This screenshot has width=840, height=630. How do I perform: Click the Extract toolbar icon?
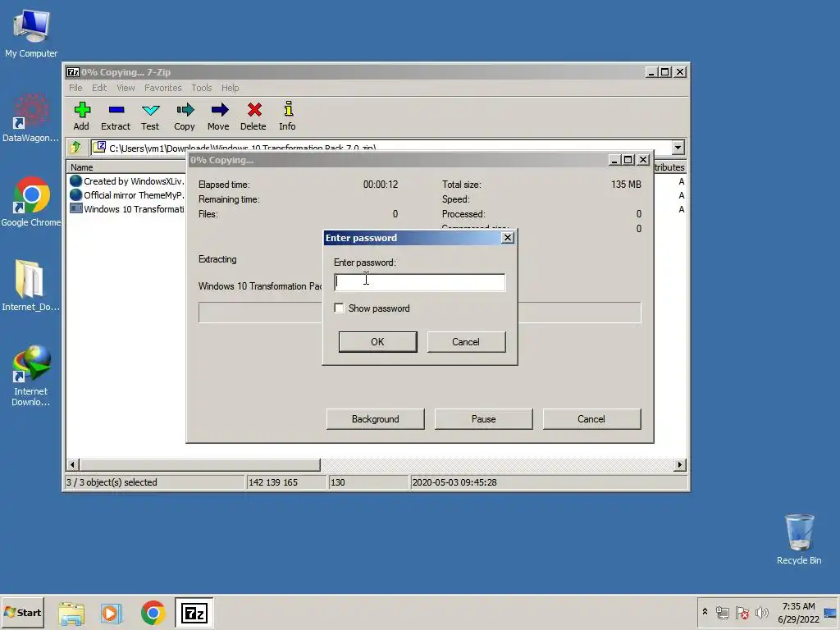pos(116,116)
